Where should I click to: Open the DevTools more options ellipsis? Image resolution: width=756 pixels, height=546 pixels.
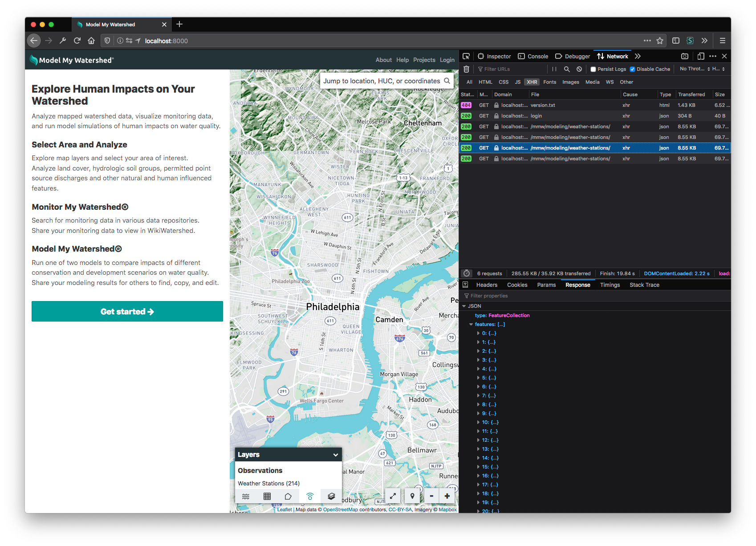point(713,56)
